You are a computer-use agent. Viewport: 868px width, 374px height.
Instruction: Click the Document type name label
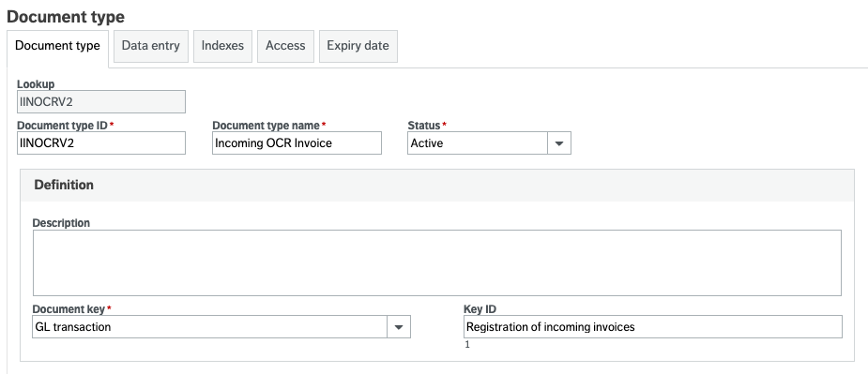(x=266, y=126)
